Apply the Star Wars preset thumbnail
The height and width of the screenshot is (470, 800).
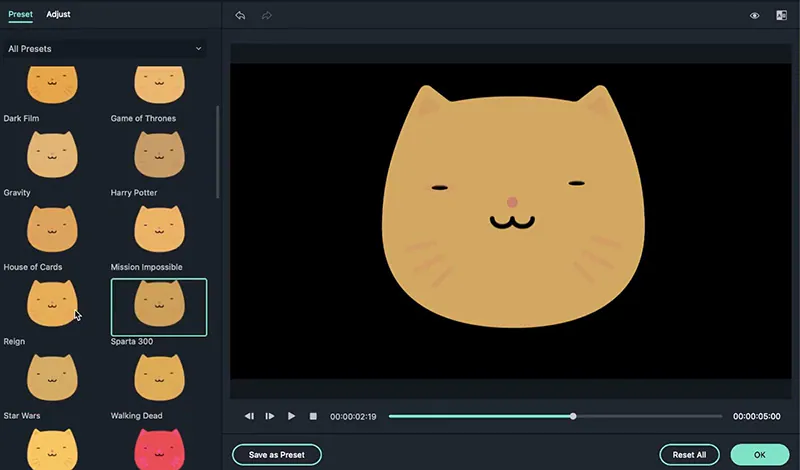pyautogui.click(x=52, y=378)
